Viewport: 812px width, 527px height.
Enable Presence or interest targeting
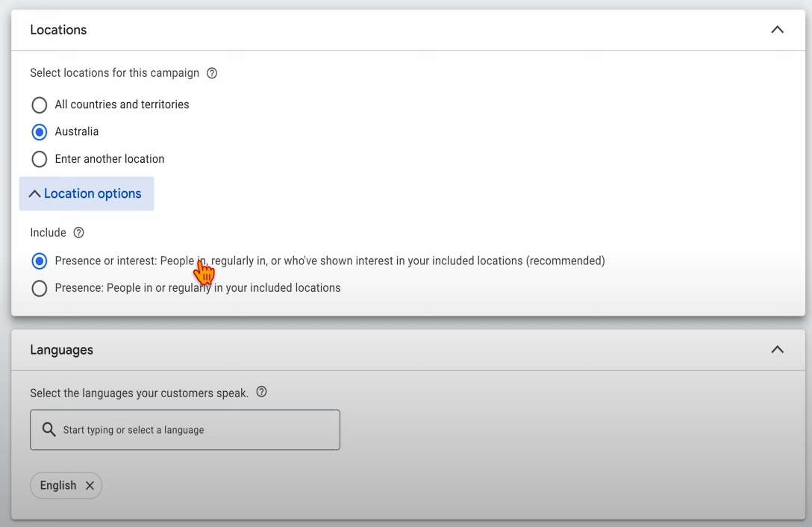click(39, 261)
